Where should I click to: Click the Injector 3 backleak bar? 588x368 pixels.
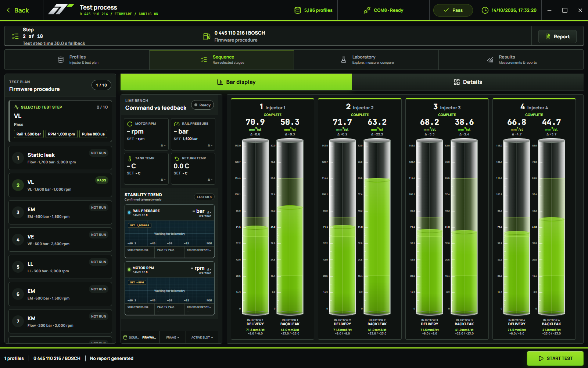pyautogui.click(x=464, y=227)
